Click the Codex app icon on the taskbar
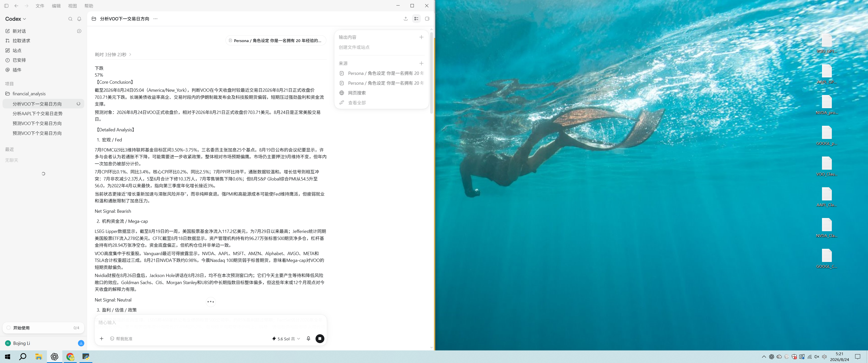 pos(55,357)
